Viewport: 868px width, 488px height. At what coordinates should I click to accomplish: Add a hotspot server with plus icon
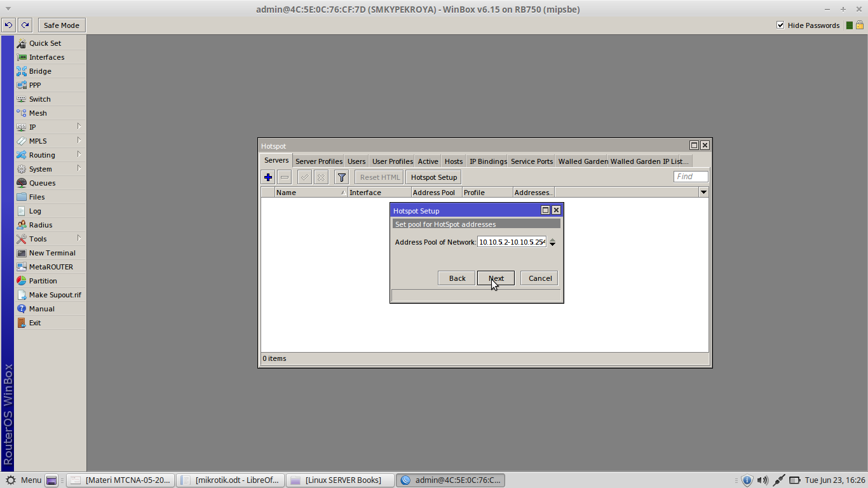pos(268,177)
